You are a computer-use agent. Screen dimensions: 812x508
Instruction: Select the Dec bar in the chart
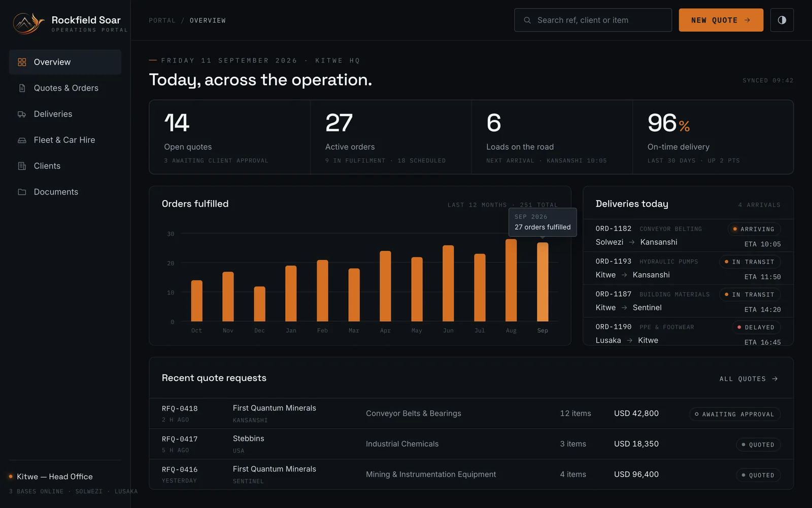259,304
